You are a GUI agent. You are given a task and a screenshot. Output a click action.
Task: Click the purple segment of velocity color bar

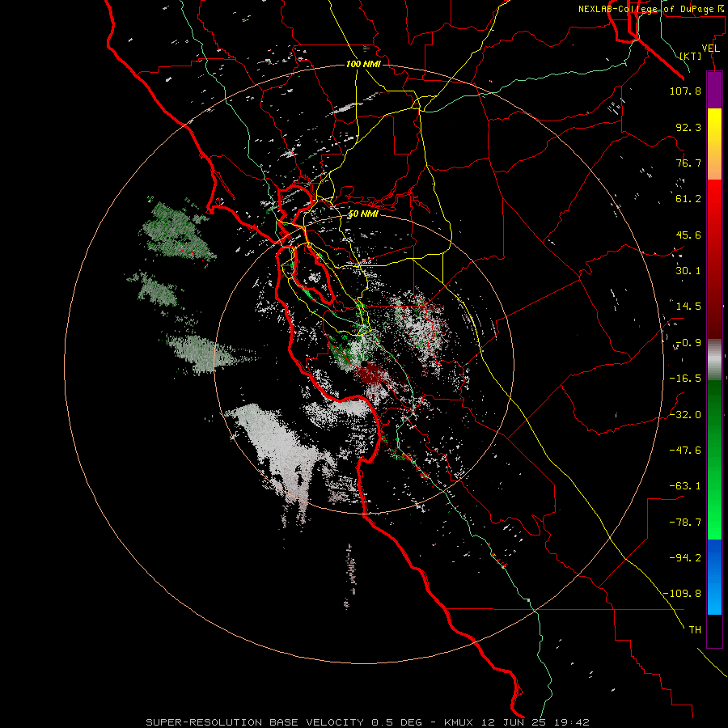714,90
